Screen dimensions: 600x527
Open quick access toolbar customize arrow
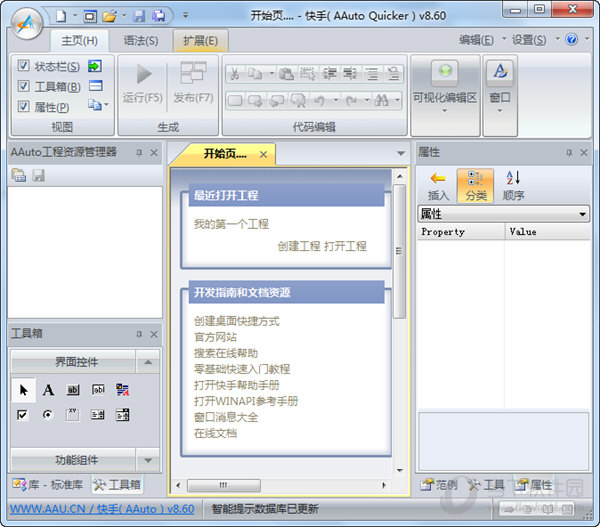(x=185, y=16)
